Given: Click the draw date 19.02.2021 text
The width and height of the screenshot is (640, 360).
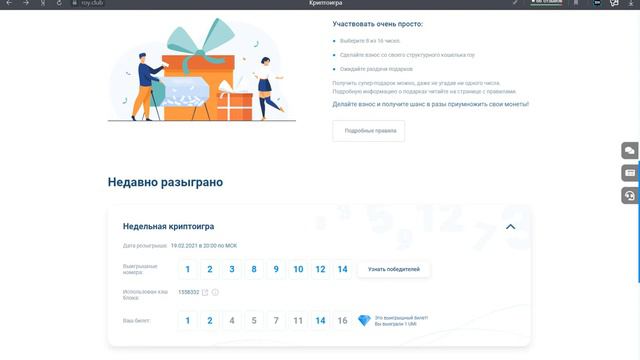Looking at the screenshot, I should point(204,246).
